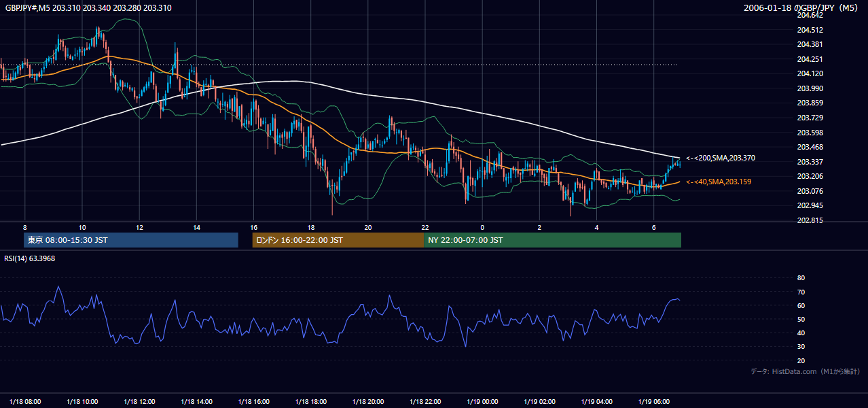This screenshot has height=408, width=868.
Task: Click RSI axis level 50
Action: [x=801, y=320]
